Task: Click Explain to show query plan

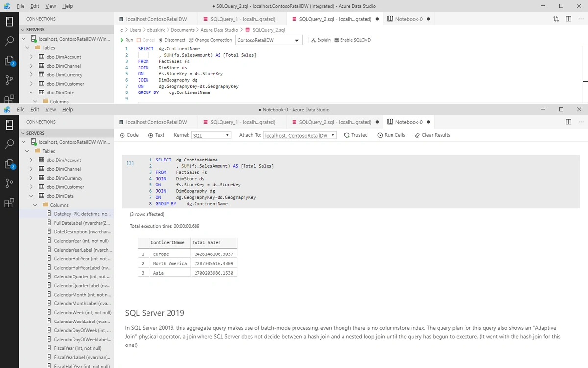Action: pos(321,40)
